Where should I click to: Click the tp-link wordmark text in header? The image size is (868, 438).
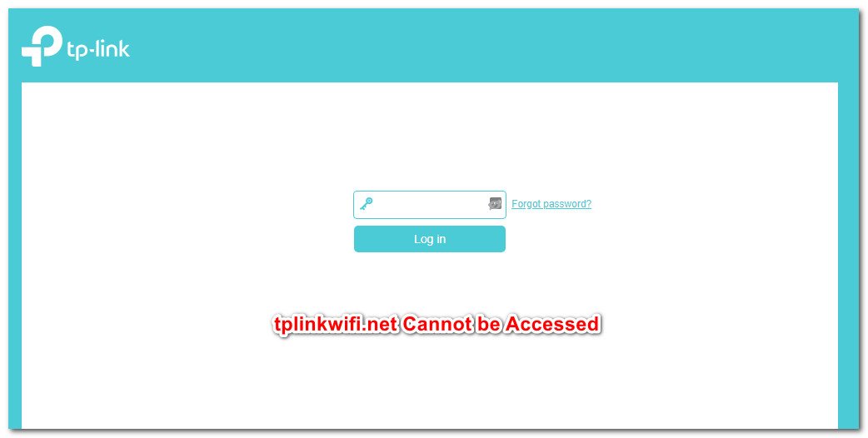[x=98, y=50]
